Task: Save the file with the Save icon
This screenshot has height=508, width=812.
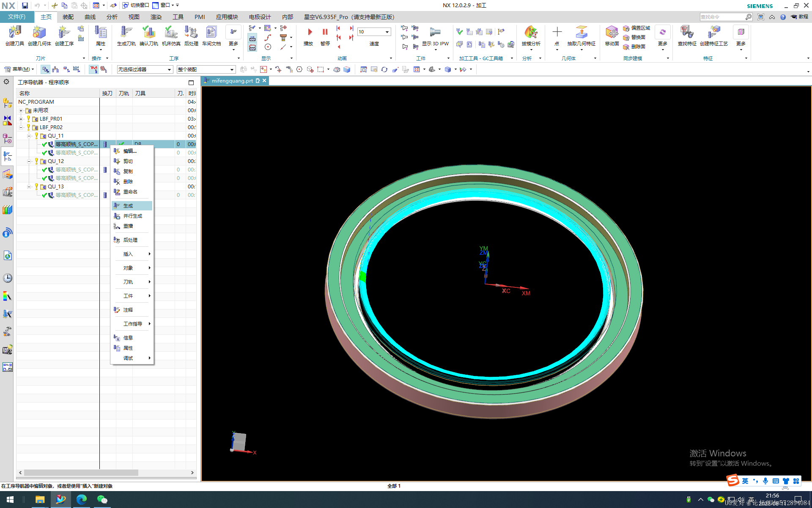Action: click(x=25, y=6)
